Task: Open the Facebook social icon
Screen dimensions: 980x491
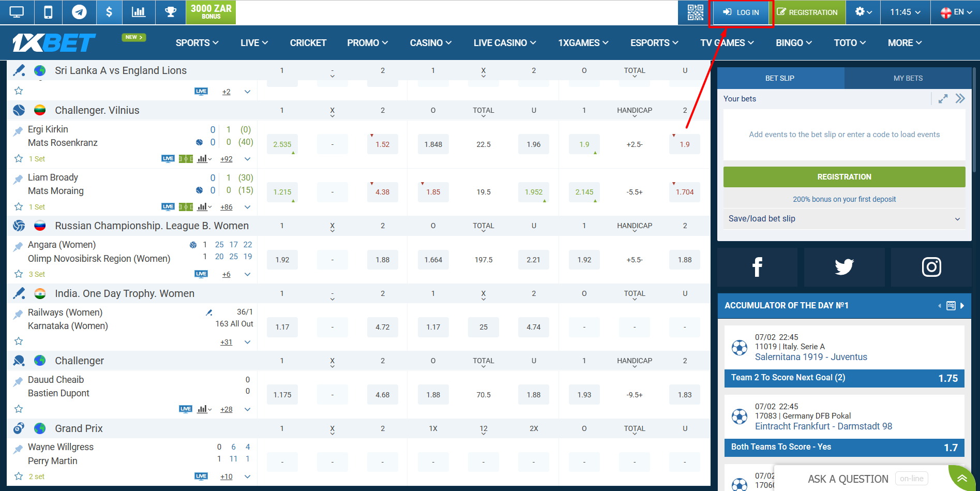Action: tap(757, 267)
